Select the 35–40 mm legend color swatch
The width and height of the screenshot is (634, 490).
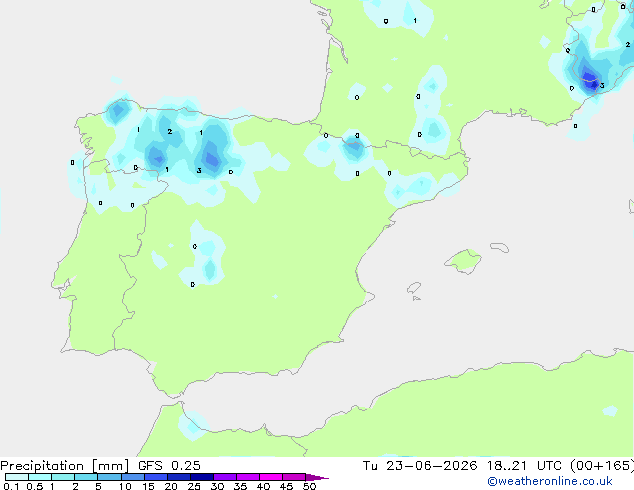(247, 477)
